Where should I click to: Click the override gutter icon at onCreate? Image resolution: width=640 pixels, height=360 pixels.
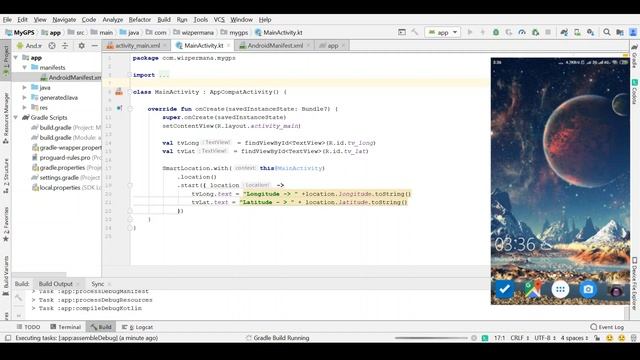click(x=119, y=109)
